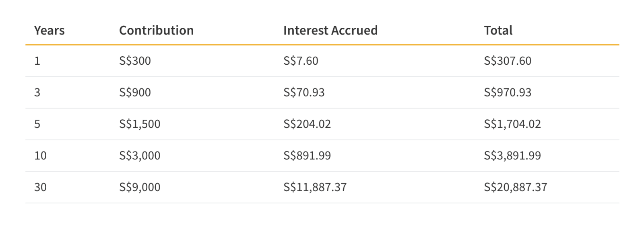Select the S$1,500 contribution cell

(140, 124)
